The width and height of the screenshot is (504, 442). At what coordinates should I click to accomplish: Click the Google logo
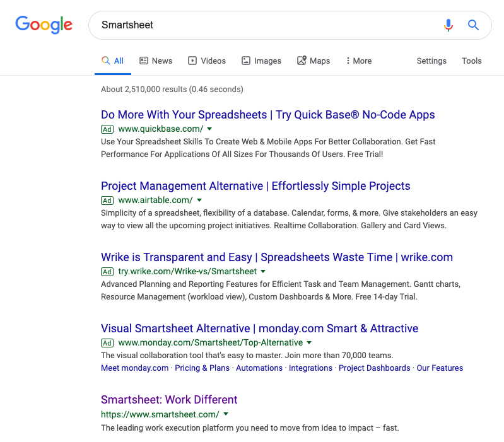[x=44, y=25]
